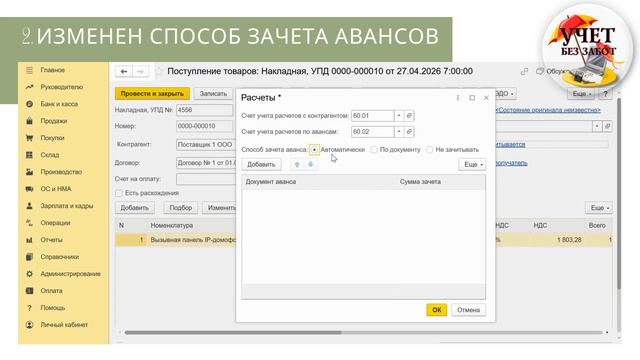Open the Руководителю chart icon

(29, 87)
